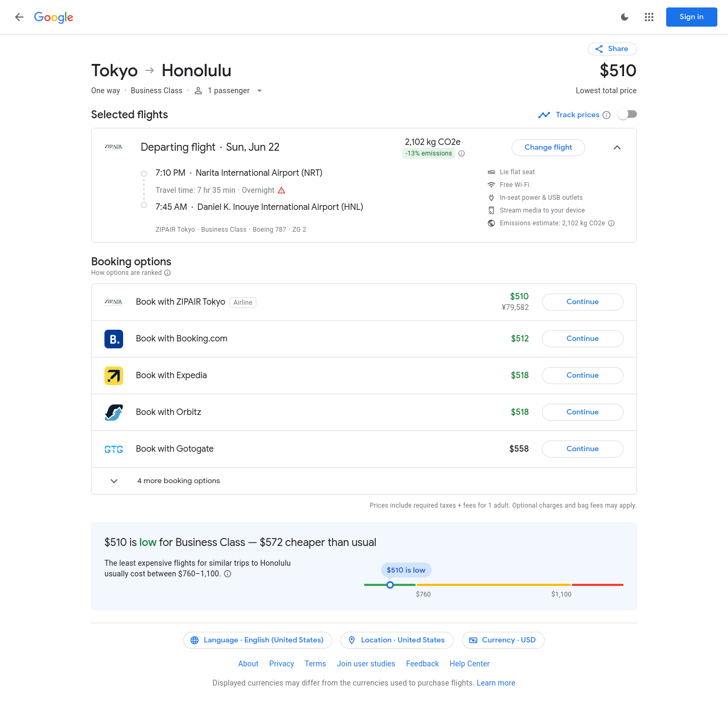This screenshot has height=701, width=728.
Task: Click the price marker on the price range bar
Action: pos(390,585)
